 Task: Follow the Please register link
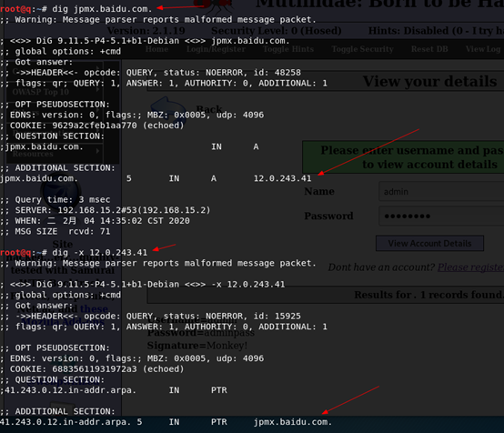point(470,267)
